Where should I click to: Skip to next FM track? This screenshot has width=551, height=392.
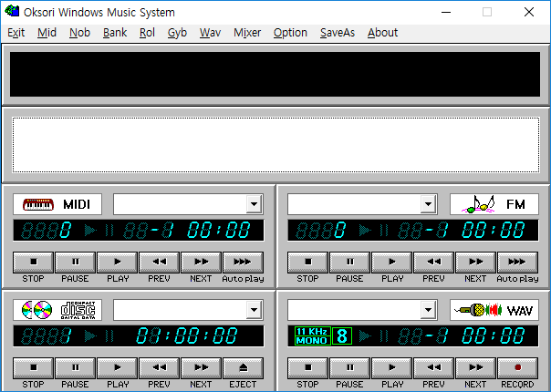point(476,262)
